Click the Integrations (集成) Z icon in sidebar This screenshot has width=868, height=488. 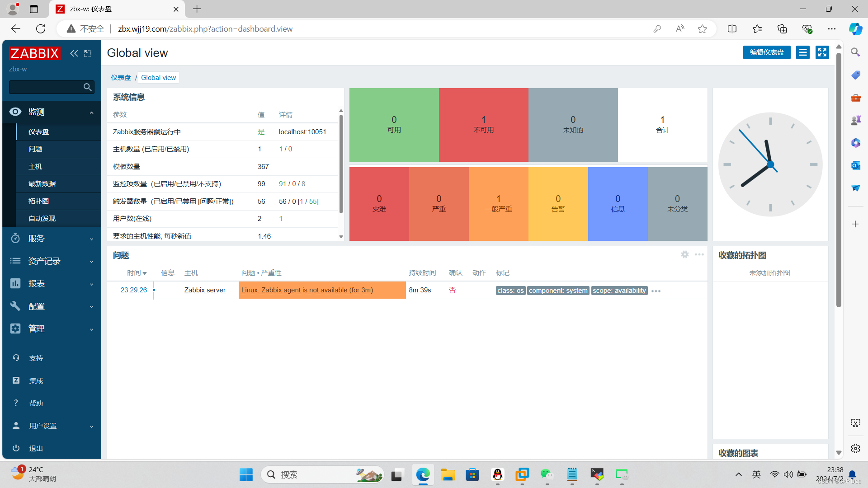point(16,380)
